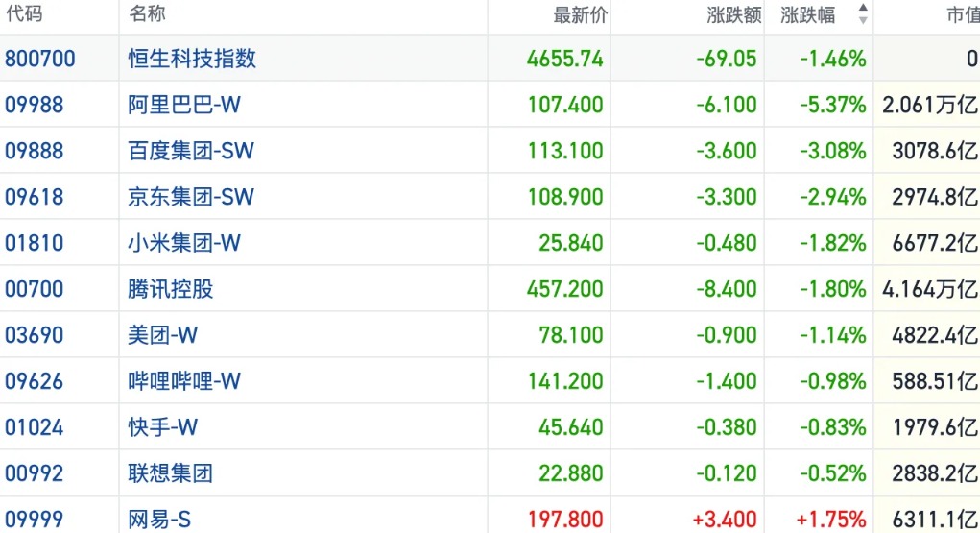The height and width of the screenshot is (533, 980).
Task: Open stock code 09888
Action: (x=34, y=151)
